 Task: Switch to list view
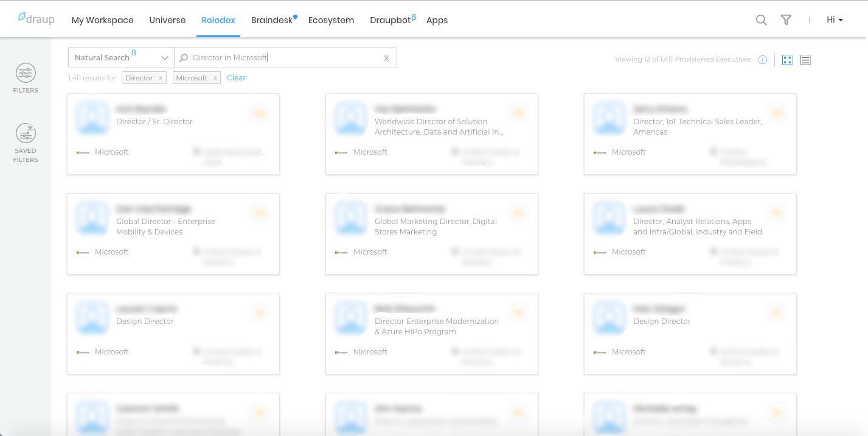805,60
